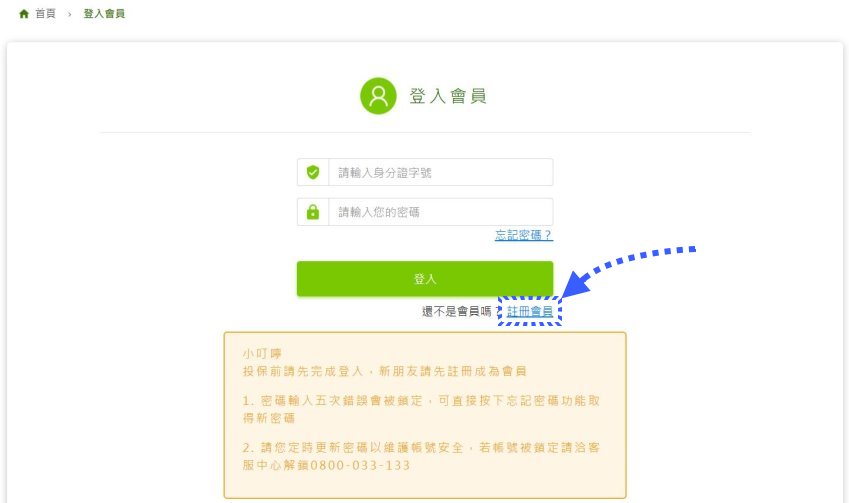This screenshot has height=503, width=849.
Task: Click the 小叮嚀 notice heading
Action: (x=262, y=354)
